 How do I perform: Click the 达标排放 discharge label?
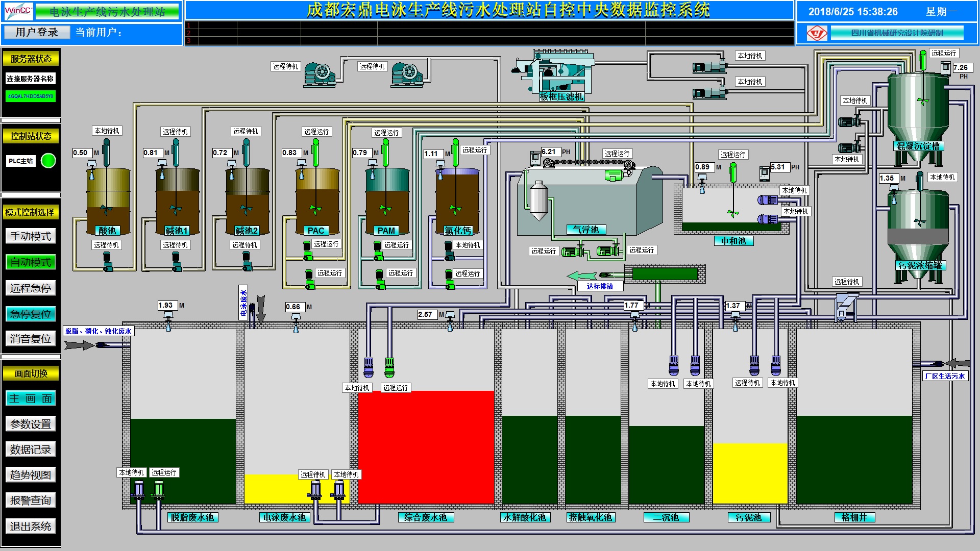tap(600, 286)
